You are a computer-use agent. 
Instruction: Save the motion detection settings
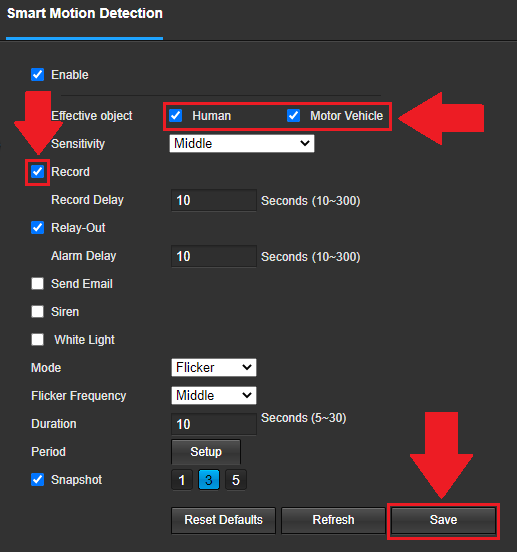[443, 520]
